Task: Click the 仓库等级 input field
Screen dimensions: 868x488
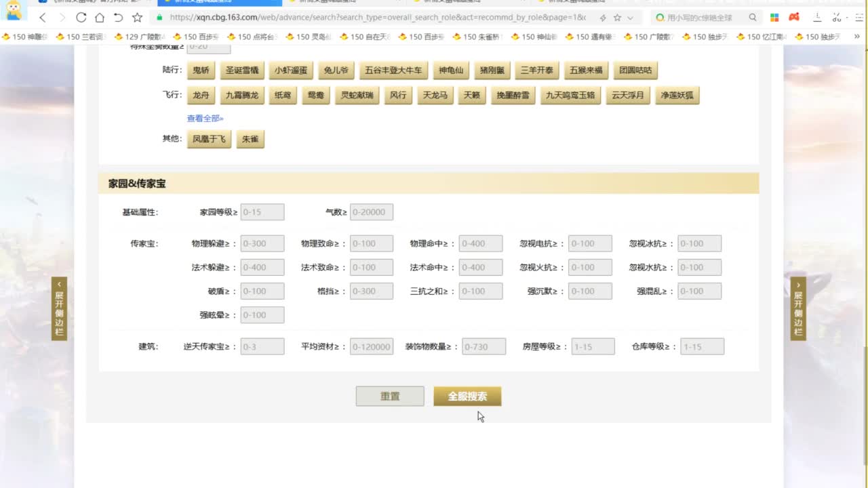Action: pyautogui.click(x=703, y=346)
